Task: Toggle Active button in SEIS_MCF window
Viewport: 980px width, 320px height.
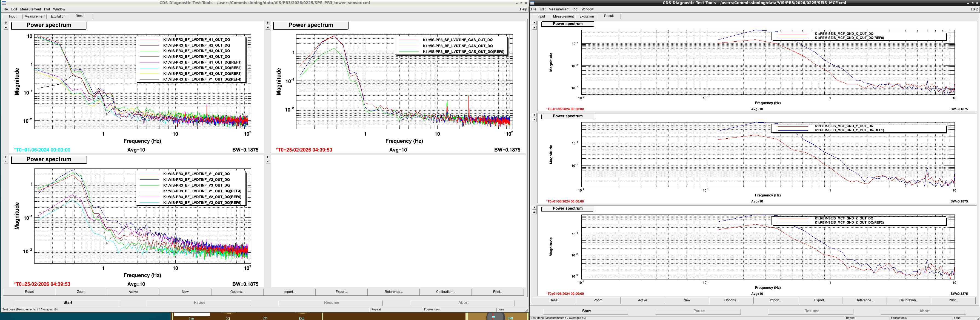Action: coord(642,300)
